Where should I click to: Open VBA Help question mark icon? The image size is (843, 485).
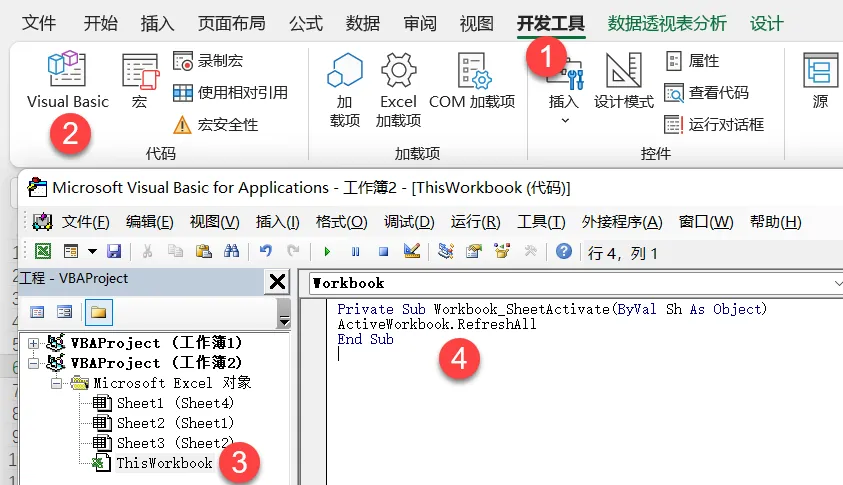563,251
